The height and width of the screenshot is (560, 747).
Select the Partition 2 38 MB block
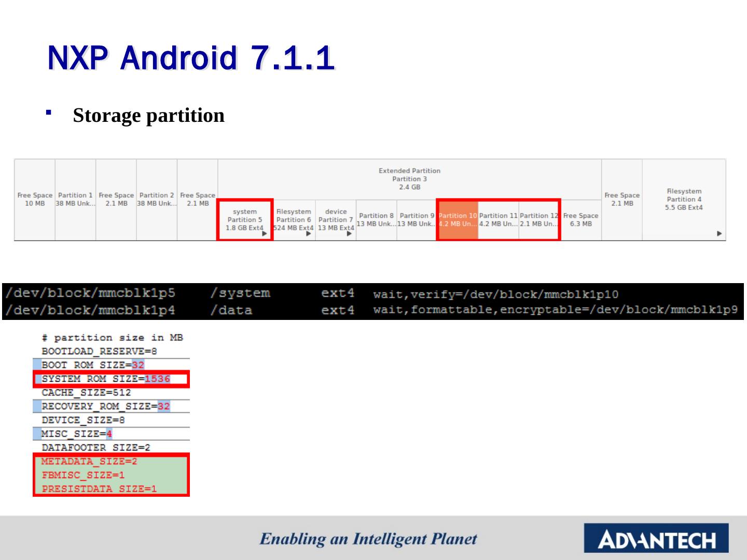[157, 200]
